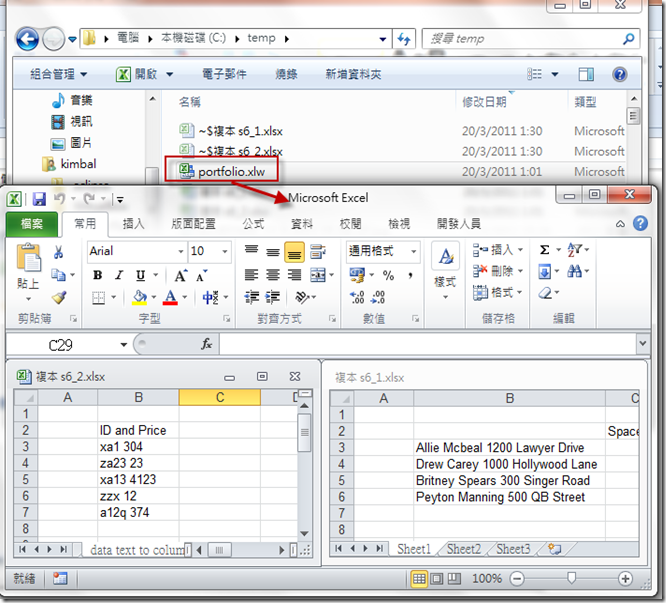The height and width of the screenshot is (603, 666).
Task: Select the Format Painter brush
Action: click(x=59, y=297)
